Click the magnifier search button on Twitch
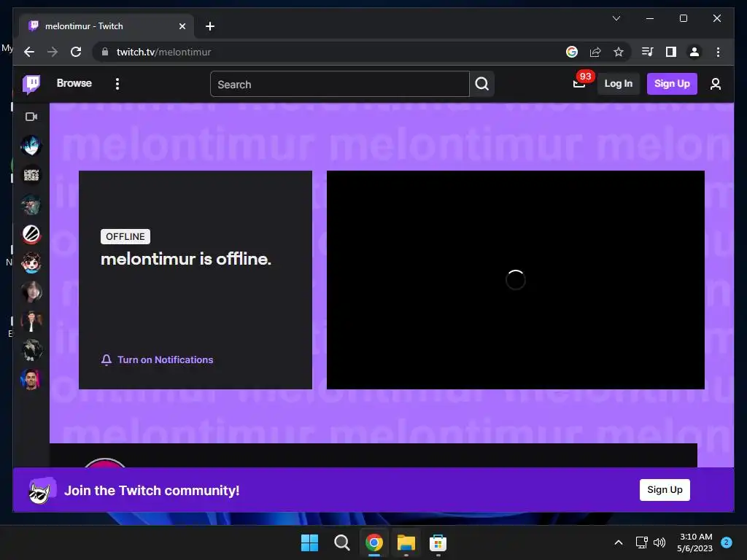The width and height of the screenshot is (747, 560). coord(481,85)
